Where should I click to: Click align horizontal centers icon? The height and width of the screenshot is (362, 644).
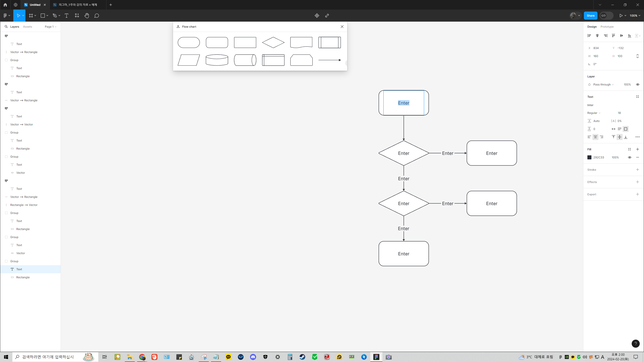pyautogui.click(x=597, y=36)
